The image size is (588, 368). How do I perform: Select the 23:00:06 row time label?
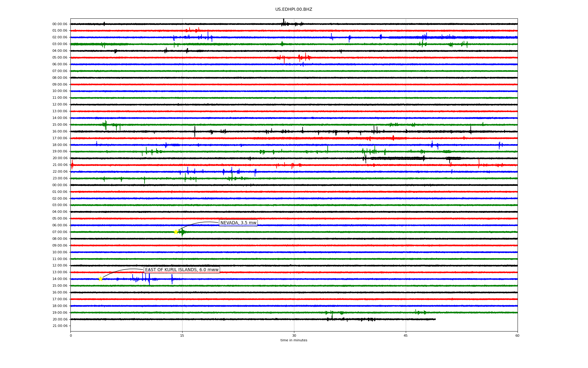[60, 178]
